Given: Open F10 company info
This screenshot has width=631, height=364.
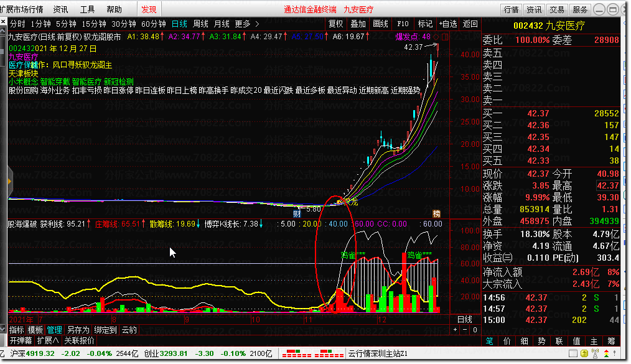Looking at the screenshot, I should coord(403,24).
